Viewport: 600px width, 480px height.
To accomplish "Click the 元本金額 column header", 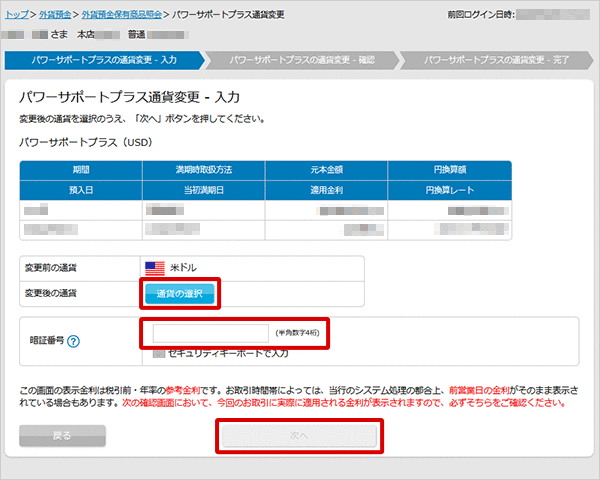I will click(x=326, y=171).
